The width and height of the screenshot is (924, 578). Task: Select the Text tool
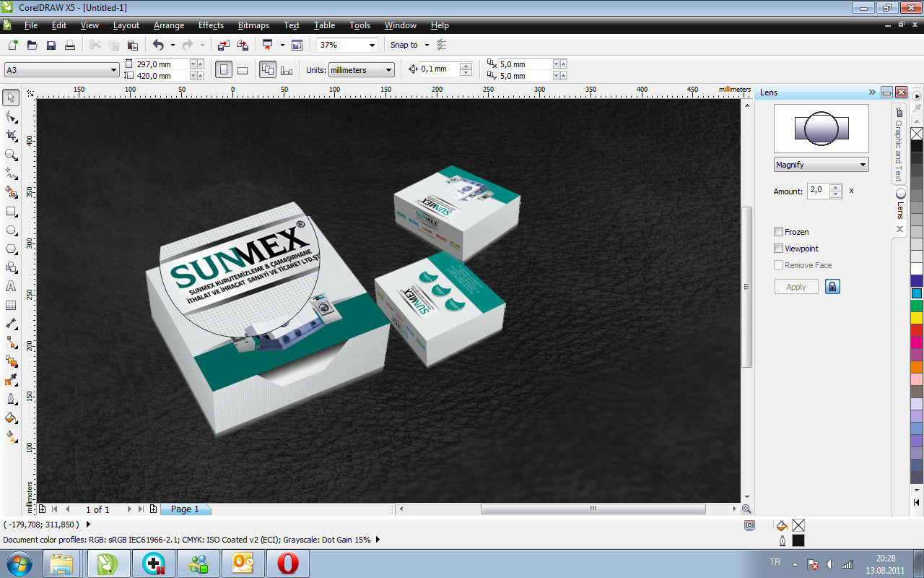coord(11,286)
